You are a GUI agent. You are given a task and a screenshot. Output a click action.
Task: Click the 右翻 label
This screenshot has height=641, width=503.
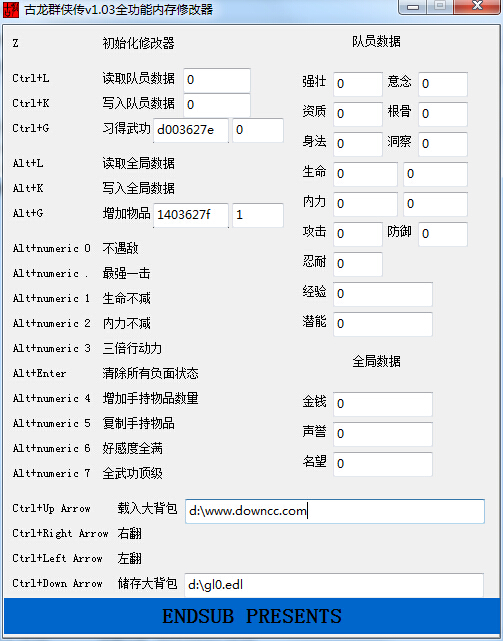click(x=129, y=533)
